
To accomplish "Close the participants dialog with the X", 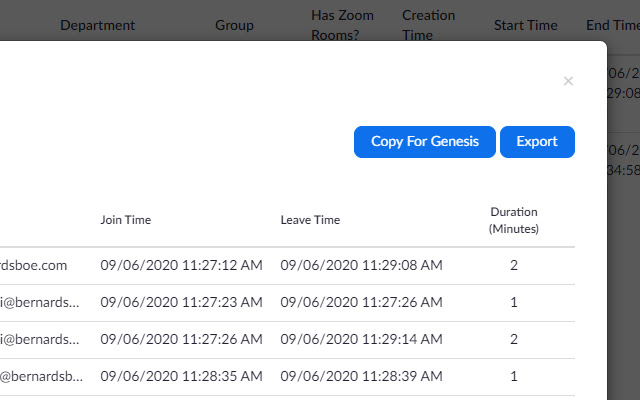I will point(568,81).
